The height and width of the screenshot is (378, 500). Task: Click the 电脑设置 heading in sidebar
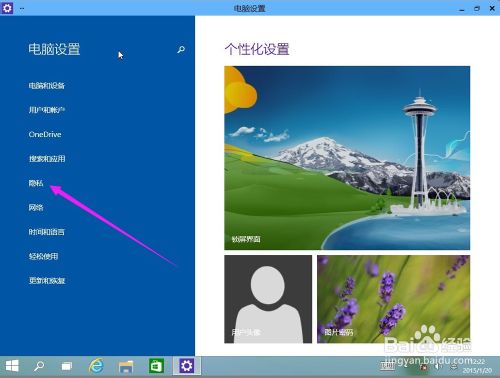pos(54,49)
